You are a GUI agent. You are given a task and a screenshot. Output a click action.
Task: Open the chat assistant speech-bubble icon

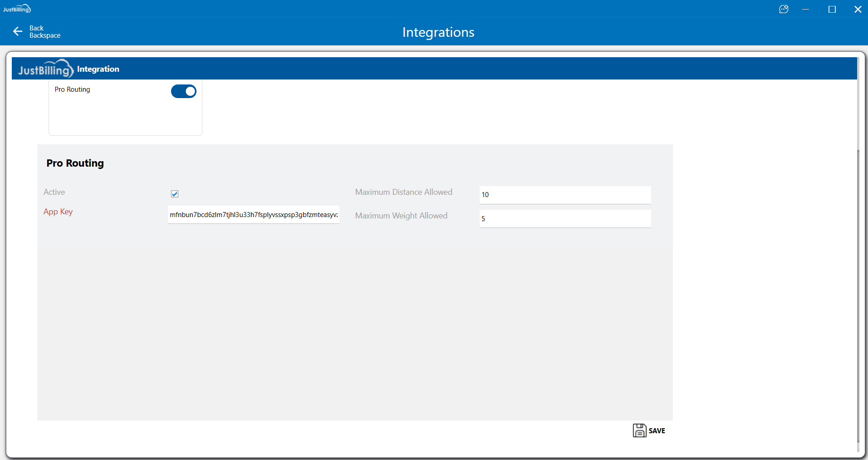[x=784, y=9]
